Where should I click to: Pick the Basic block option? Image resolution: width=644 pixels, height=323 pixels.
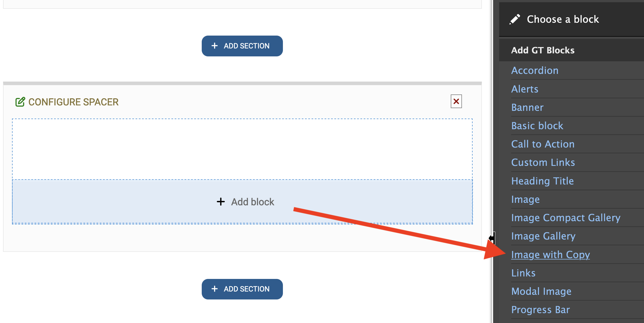click(x=537, y=126)
